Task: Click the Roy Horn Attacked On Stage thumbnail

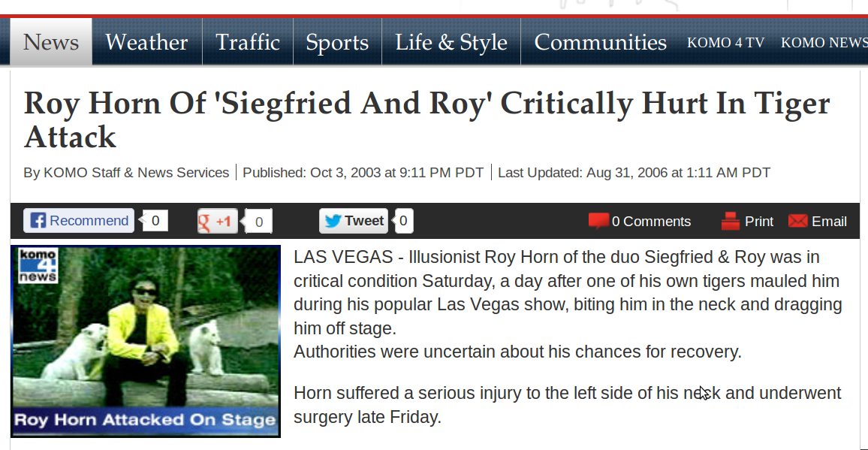Action: (146, 341)
